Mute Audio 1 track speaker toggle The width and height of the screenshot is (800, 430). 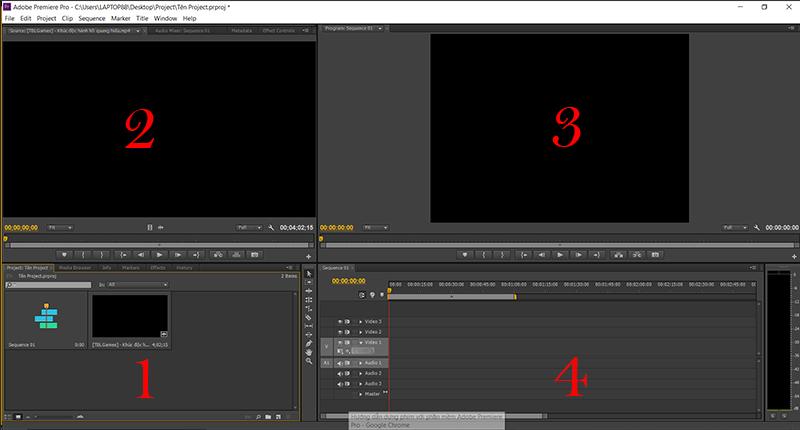340,363
